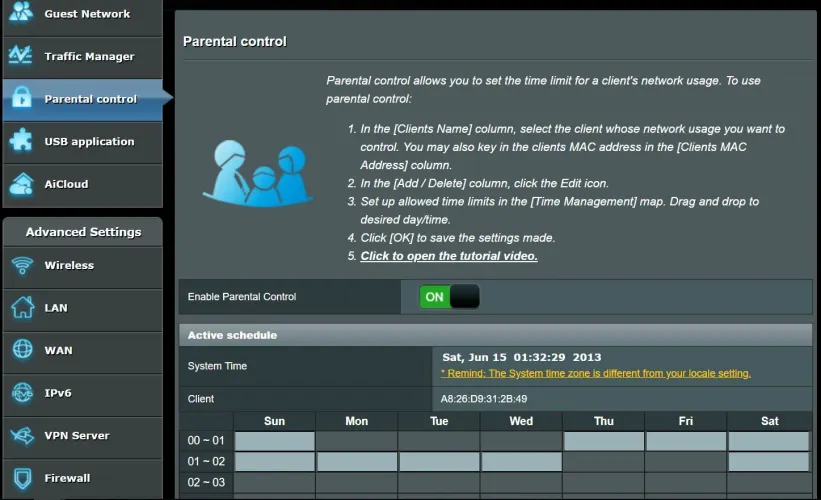Image resolution: width=821 pixels, height=500 pixels.
Task: Click the system time zone reminder link
Action: (595, 373)
